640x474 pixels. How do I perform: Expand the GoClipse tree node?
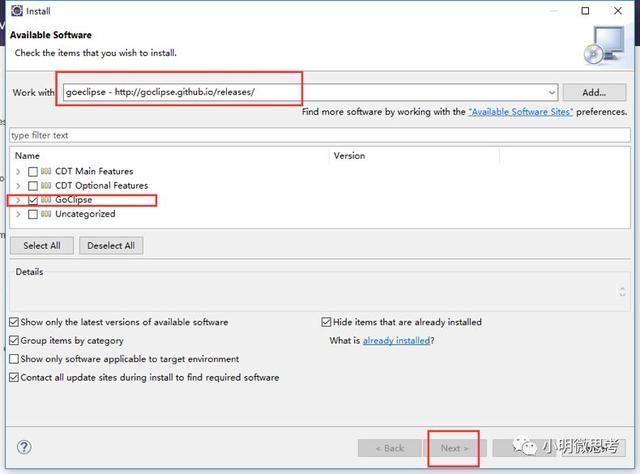pos(18,200)
